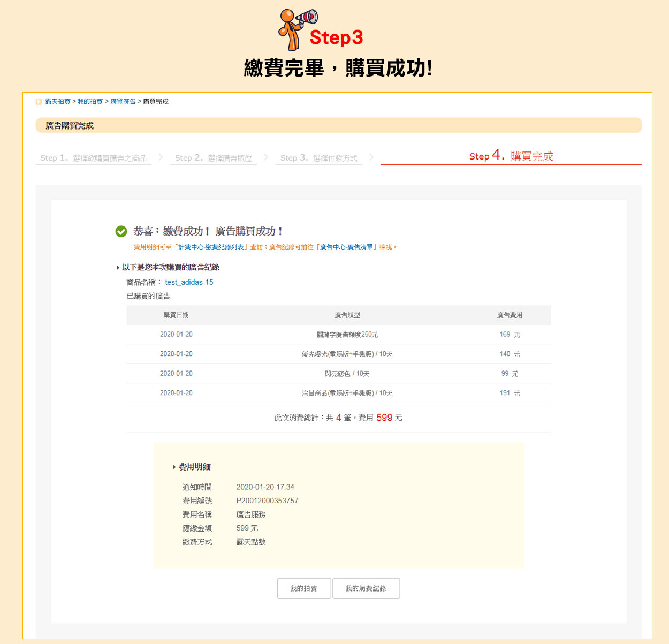Select Step 1 選擇欲購買廣告之商品 tab
This screenshot has width=669, height=644.
(93, 158)
